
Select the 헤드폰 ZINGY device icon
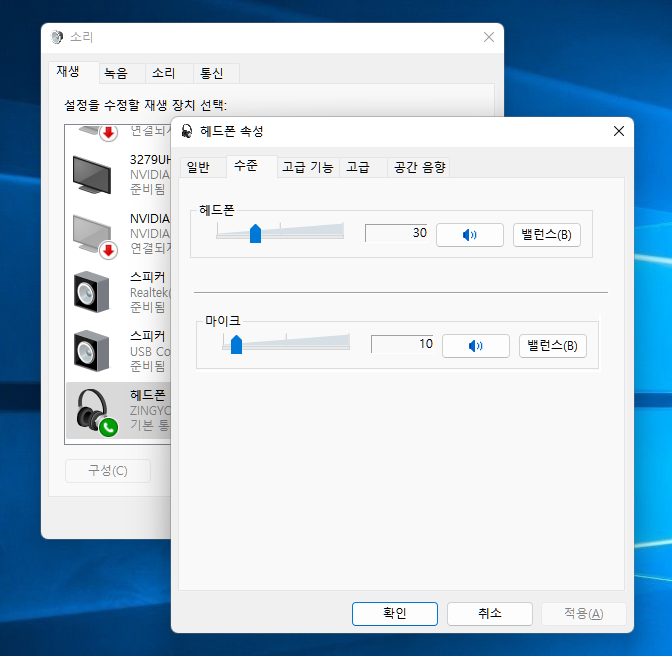(x=96, y=412)
